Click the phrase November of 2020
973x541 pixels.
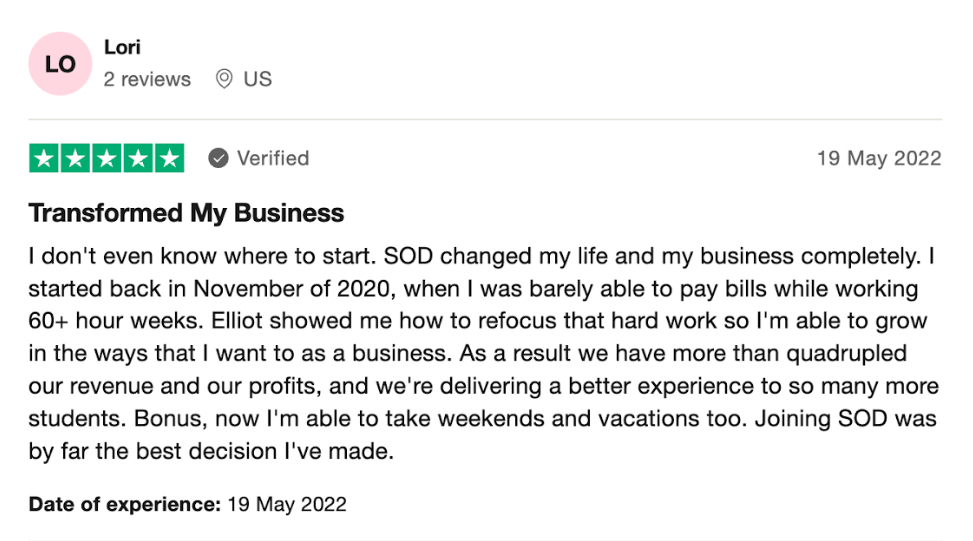tap(271, 289)
